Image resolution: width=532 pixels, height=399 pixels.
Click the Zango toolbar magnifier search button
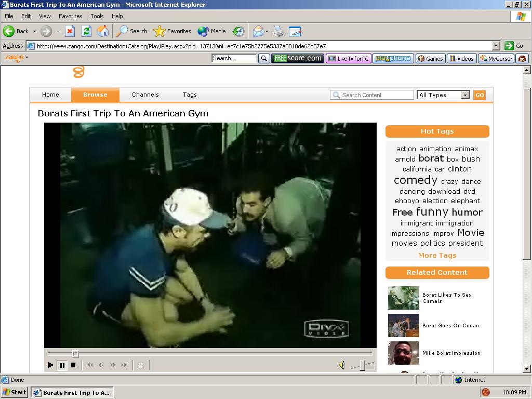(263, 58)
